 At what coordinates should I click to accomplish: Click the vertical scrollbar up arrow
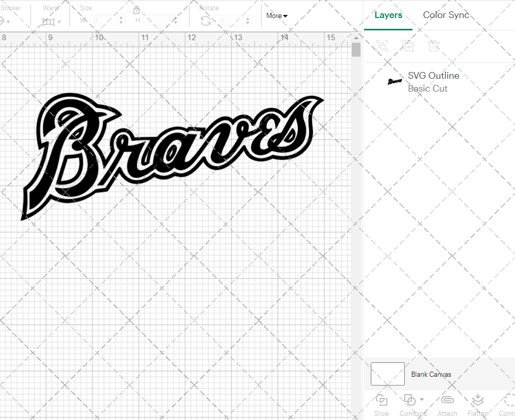356,38
